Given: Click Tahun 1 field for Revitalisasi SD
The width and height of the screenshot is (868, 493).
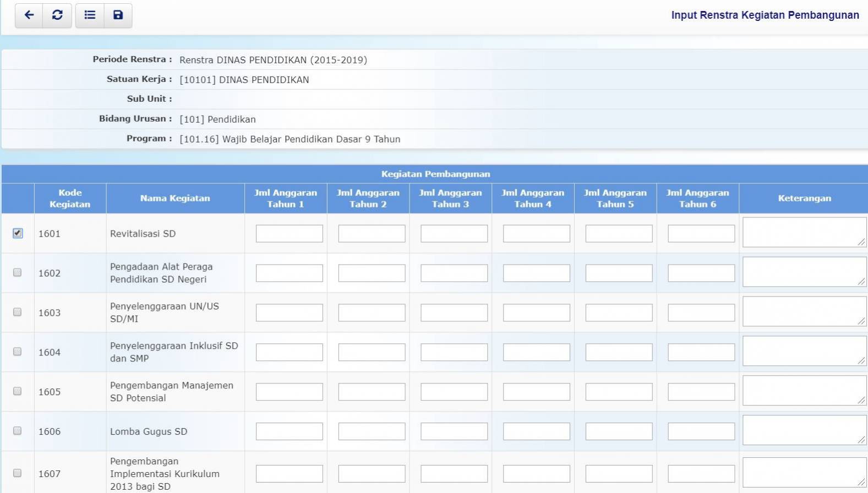Looking at the screenshot, I should tap(289, 234).
